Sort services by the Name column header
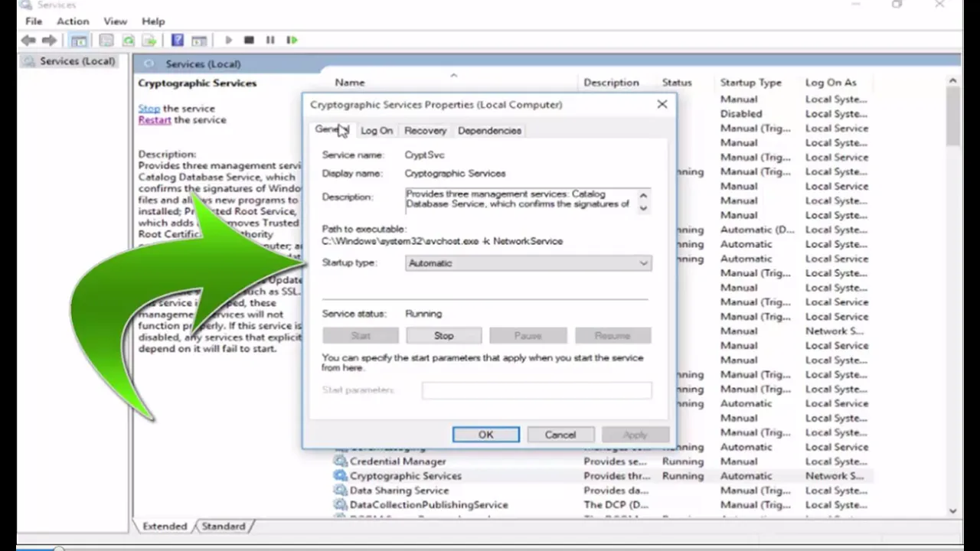Screen dimensions: 980x551 pyautogui.click(x=350, y=83)
